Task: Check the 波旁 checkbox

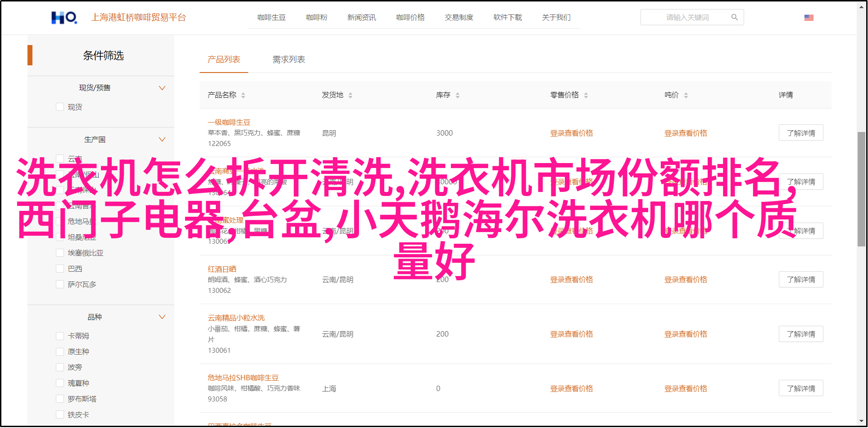Action: tap(60, 367)
